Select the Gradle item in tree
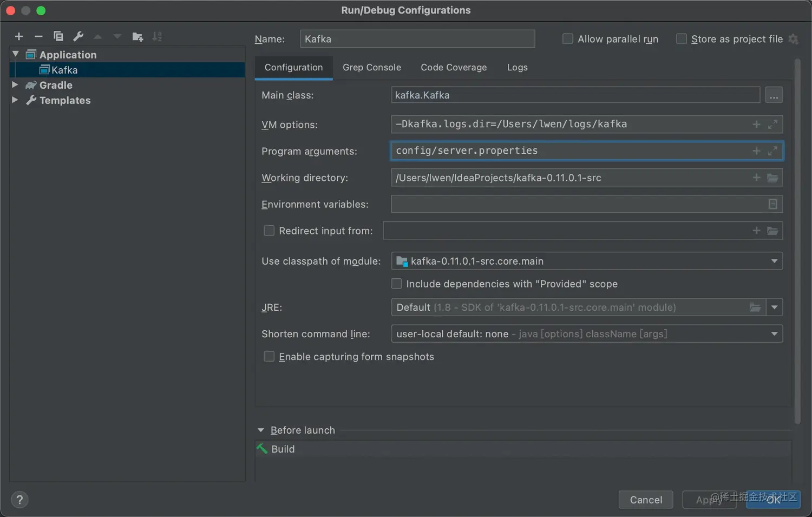The image size is (812, 517). 56,85
